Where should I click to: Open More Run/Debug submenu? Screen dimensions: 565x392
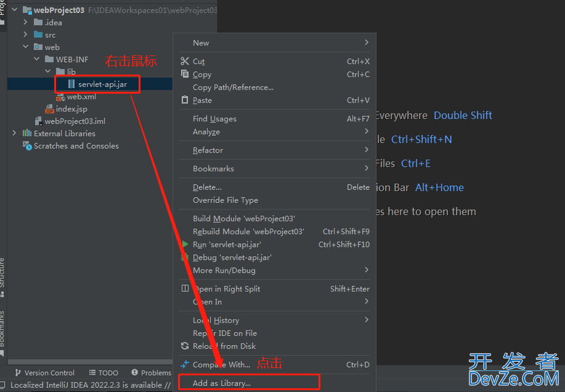pos(275,270)
